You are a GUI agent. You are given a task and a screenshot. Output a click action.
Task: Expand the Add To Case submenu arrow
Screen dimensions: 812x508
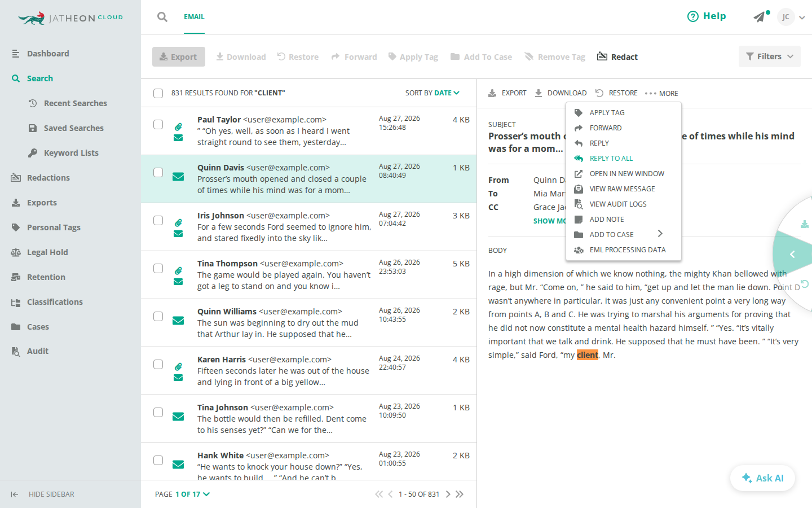pyautogui.click(x=660, y=234)
